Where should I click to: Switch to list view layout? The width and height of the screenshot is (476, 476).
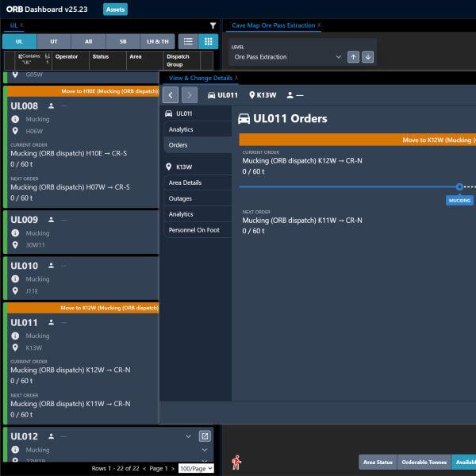pyautogui.click(x=188, y=41)
